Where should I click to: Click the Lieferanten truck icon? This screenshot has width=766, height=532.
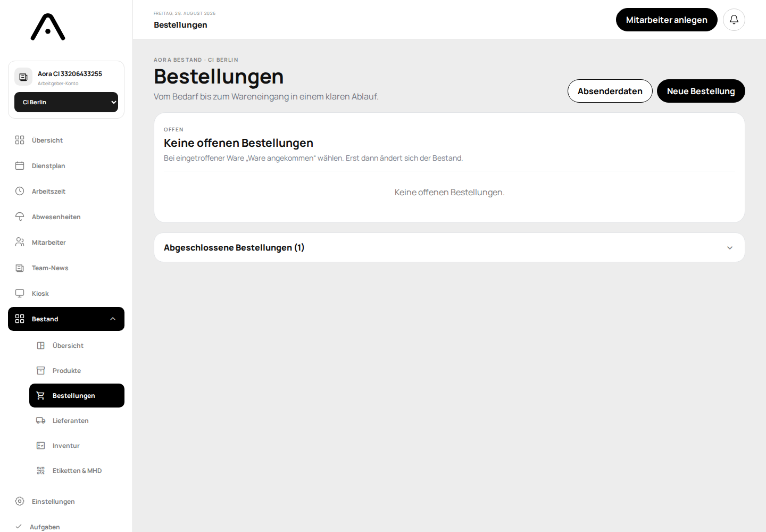(40, 420)
